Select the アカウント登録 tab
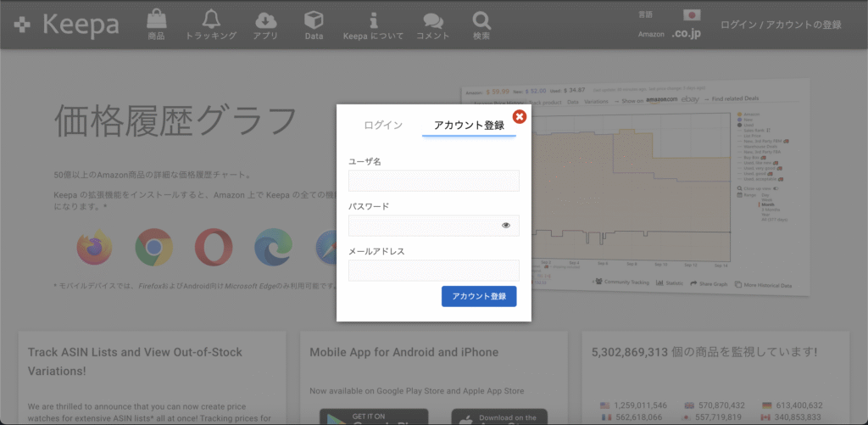Image resolution: width=868 pixels, height=425 pixels. point(469,125)
